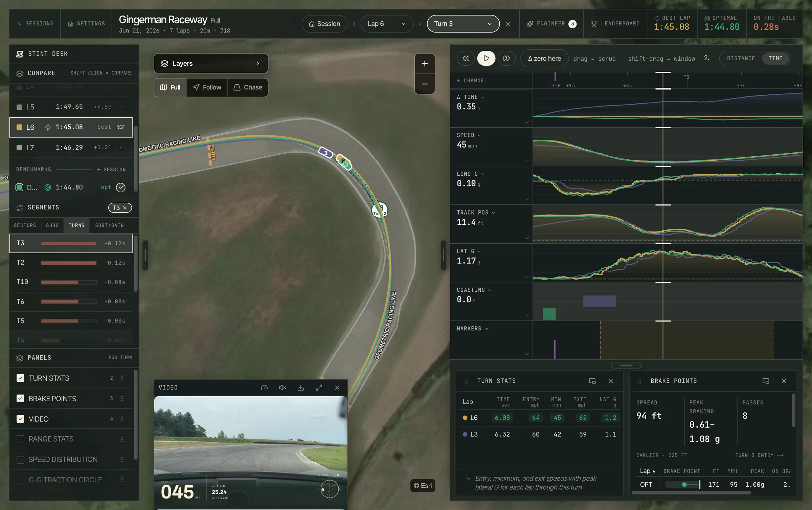812x510 pixels.
Task: Uncheck the VIDEO panel checkbox
Action: 20,419
